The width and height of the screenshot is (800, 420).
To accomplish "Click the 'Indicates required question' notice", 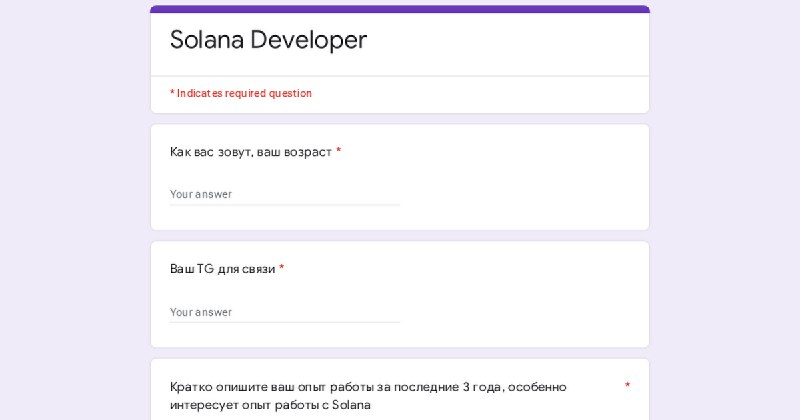I will point(241,93).
